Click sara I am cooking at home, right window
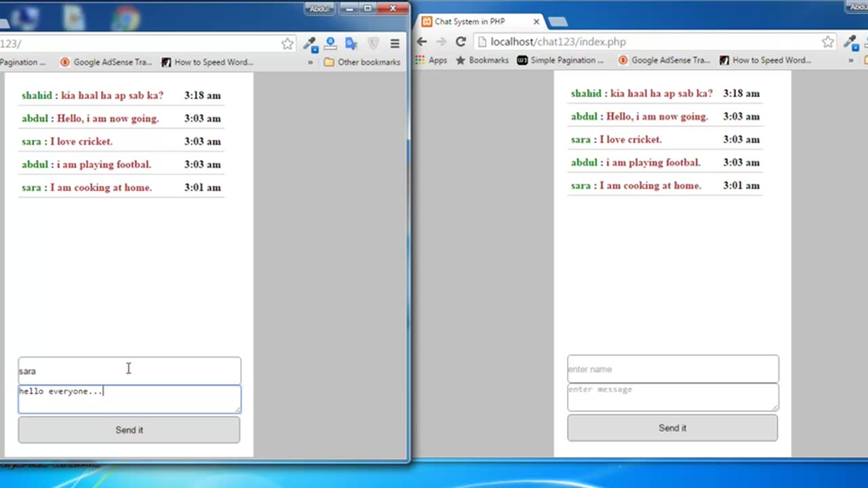The width and height of the screenshot is (868, 488). pos(636,186)
